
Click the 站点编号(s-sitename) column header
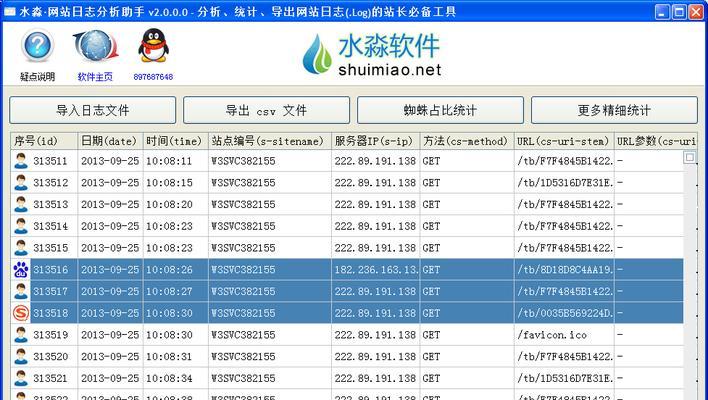pyautogui.click(x=270, y=141)
